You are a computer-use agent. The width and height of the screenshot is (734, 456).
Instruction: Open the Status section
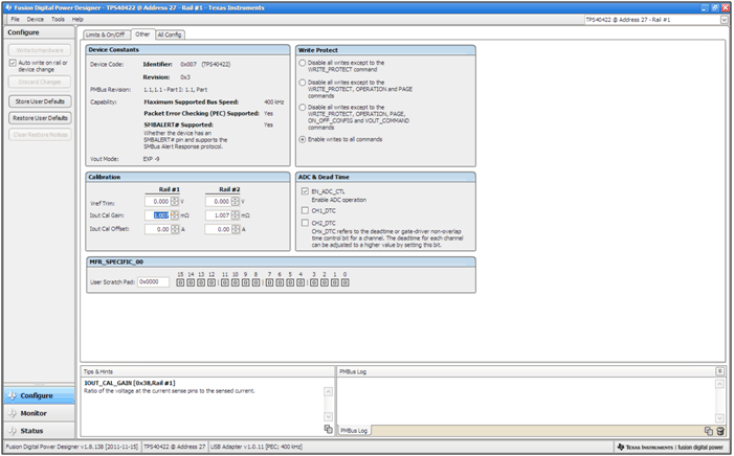[x=39, y=431]
